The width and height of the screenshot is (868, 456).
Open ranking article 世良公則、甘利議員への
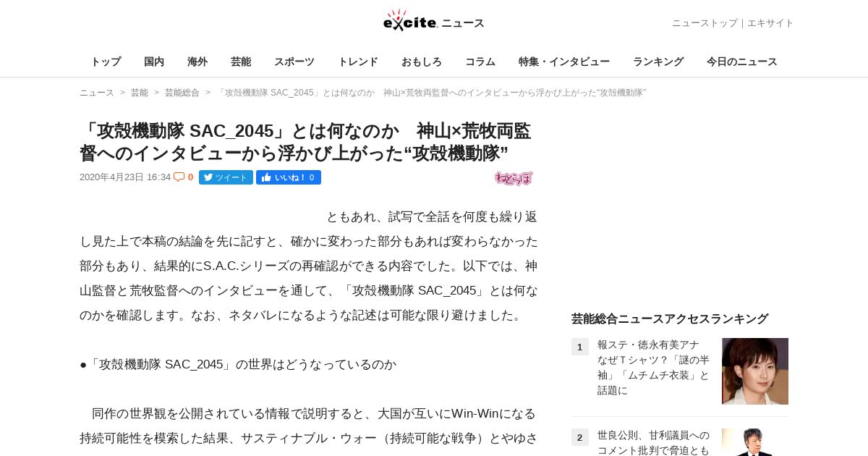(x=654, y=442)
